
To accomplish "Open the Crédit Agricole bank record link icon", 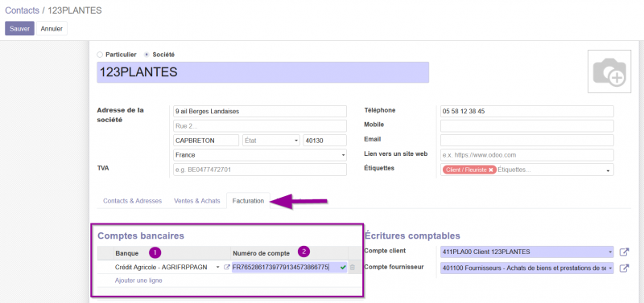I will 226,268.
